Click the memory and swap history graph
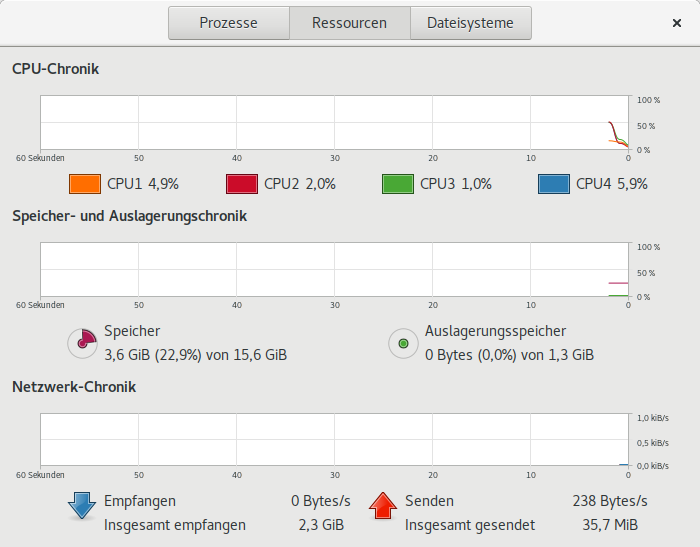Image resolution: width=700 pixels, height=547 pixels. [334, 270]
